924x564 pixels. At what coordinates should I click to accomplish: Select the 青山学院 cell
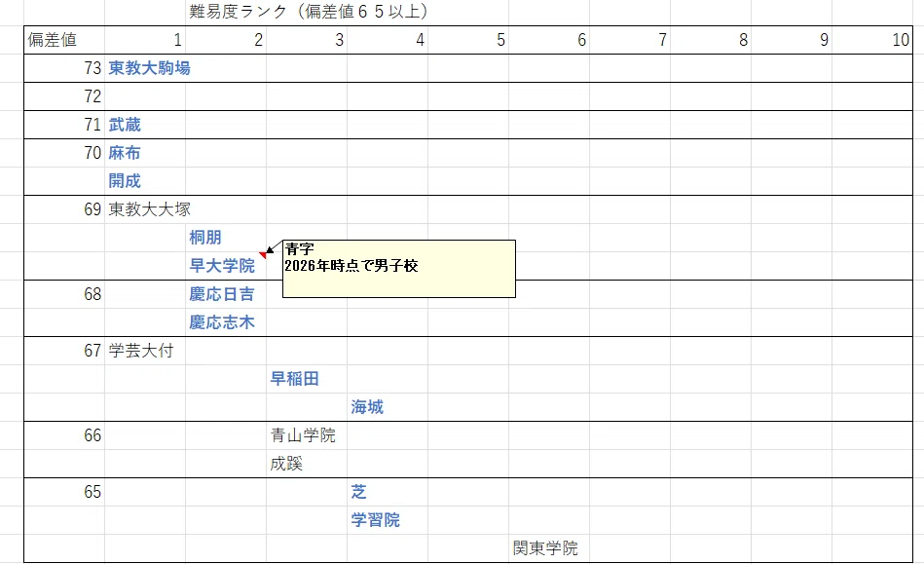tap(307, 435)
